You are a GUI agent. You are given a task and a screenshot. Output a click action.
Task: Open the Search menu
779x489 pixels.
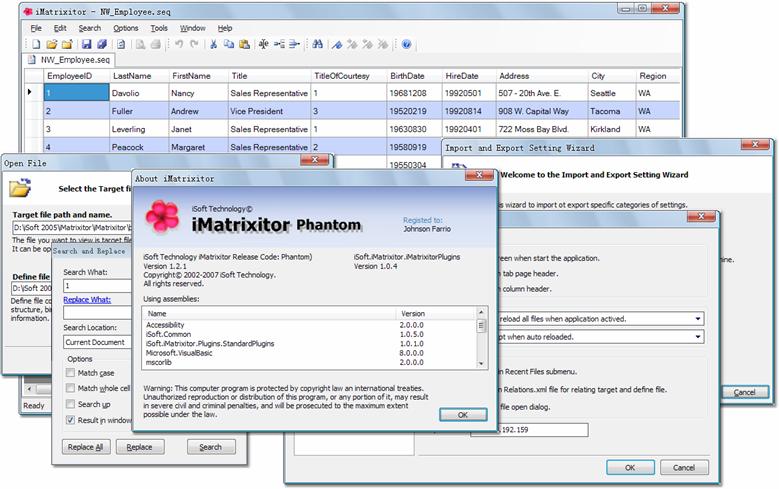pos(89,28)
